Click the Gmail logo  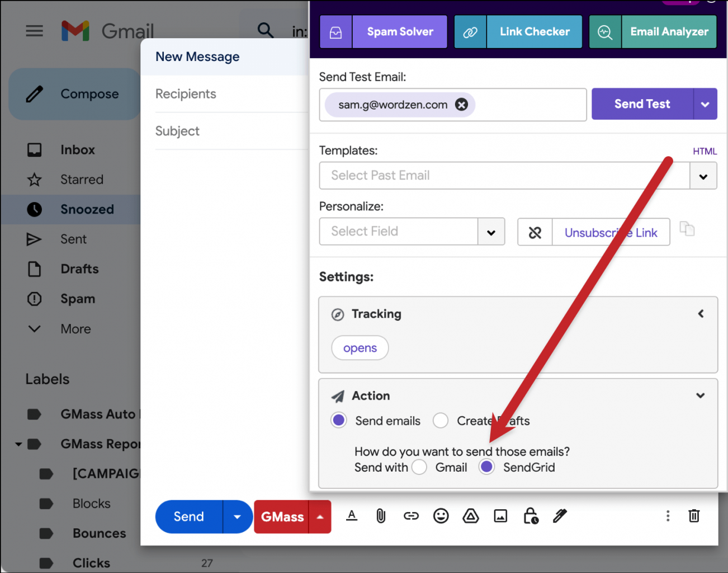tap(107, 31)
